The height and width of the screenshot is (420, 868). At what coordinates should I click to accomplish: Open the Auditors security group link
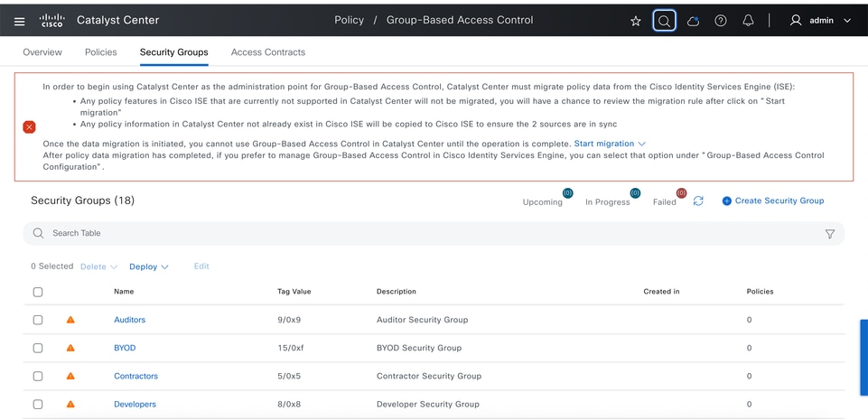129,320
